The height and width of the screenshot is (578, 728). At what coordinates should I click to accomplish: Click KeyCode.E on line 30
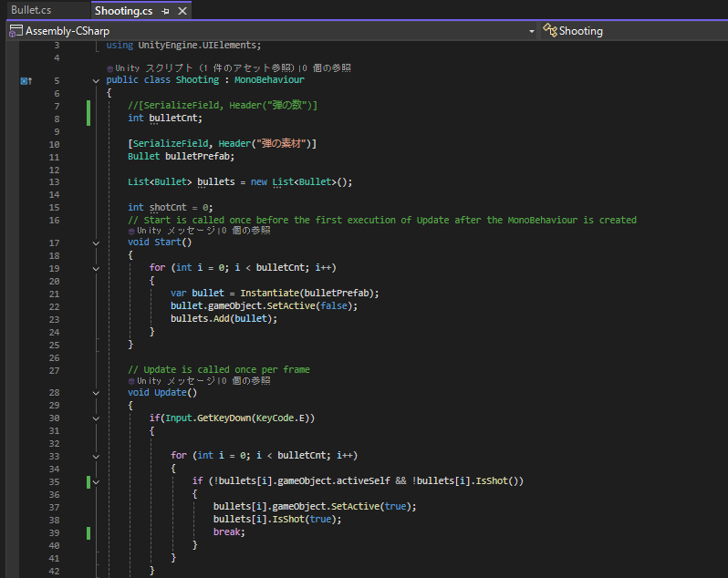pyautogui.click(x=282, y=418)
